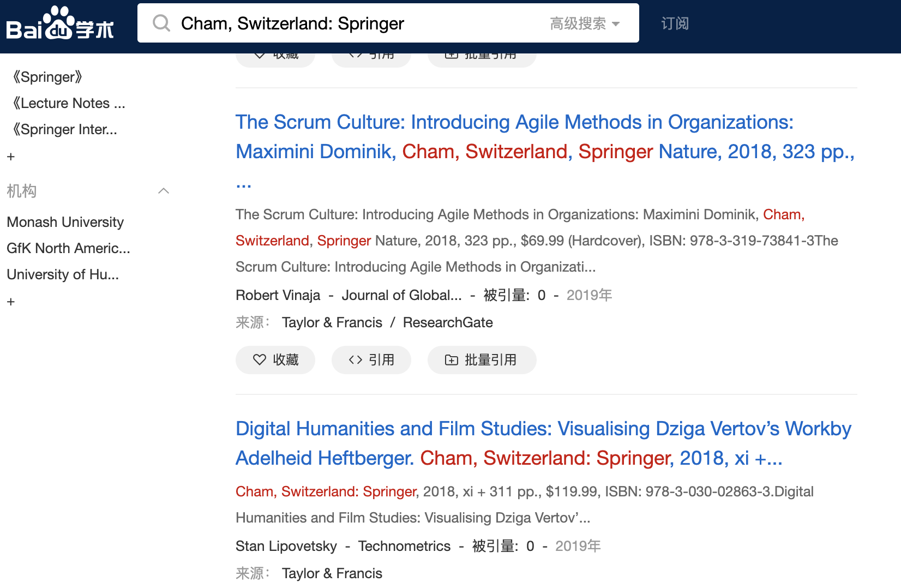Viewport: 901px width, 588px height.
Task: Expand more journal filters with the + control
Action: (x=10, y=157)
